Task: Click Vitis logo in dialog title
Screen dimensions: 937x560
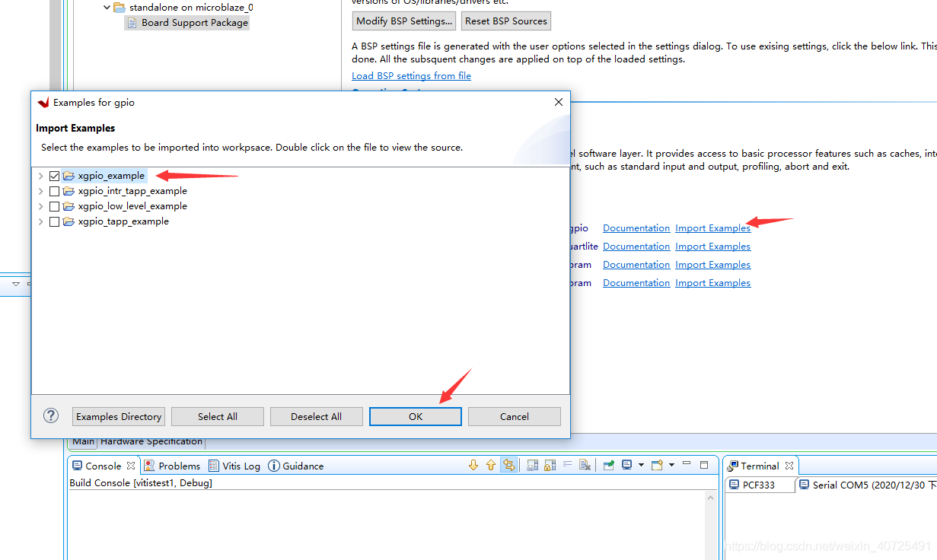Action: [x=43, y=102]
